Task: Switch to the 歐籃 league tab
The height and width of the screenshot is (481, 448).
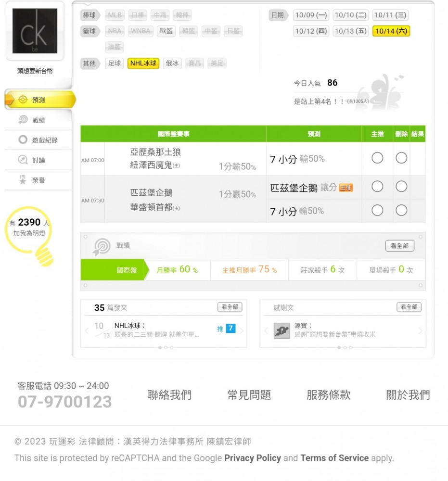Action: (166, 31)
